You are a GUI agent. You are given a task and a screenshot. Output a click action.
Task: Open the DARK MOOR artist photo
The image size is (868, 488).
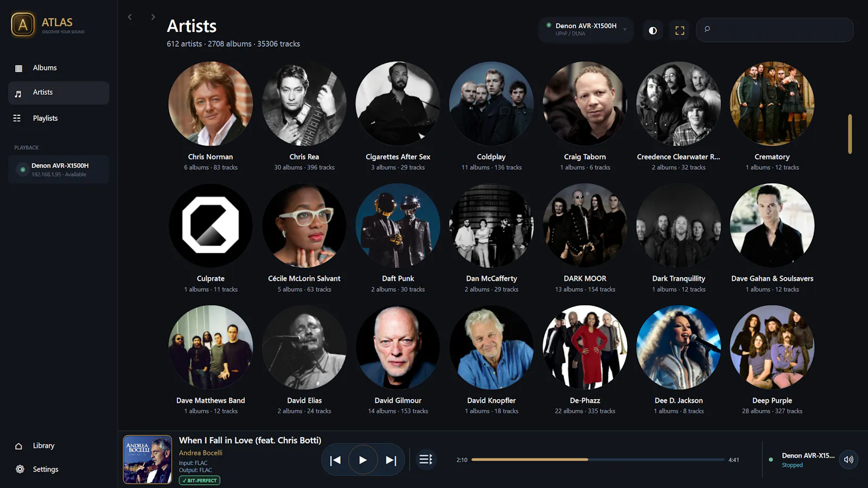tap(585, 226)
